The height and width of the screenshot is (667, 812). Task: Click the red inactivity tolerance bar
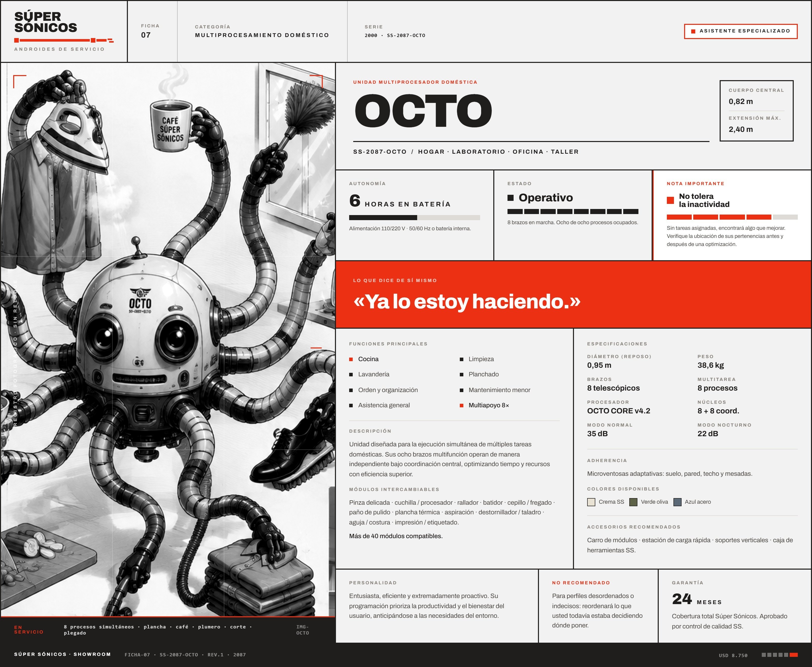[x=732, y=217]
